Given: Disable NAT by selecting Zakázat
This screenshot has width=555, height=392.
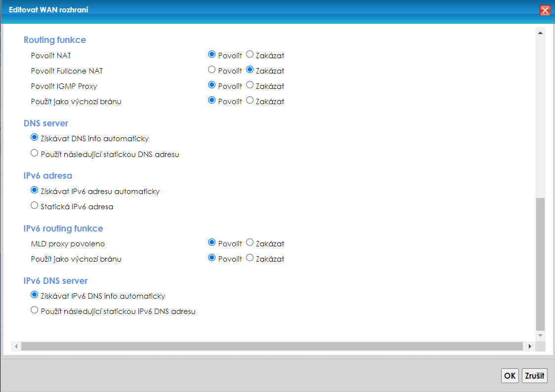Looking at the screenshot, I should (250, 55).
